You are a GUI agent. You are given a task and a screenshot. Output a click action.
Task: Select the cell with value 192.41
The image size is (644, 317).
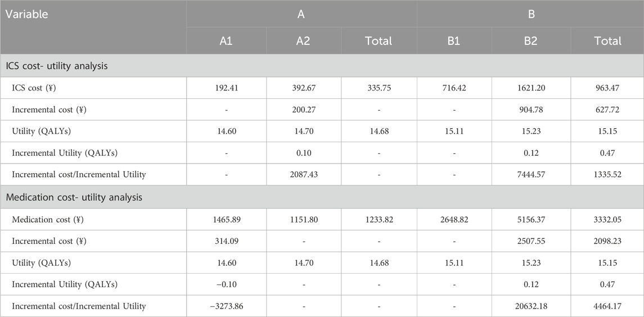pos(226,88)
